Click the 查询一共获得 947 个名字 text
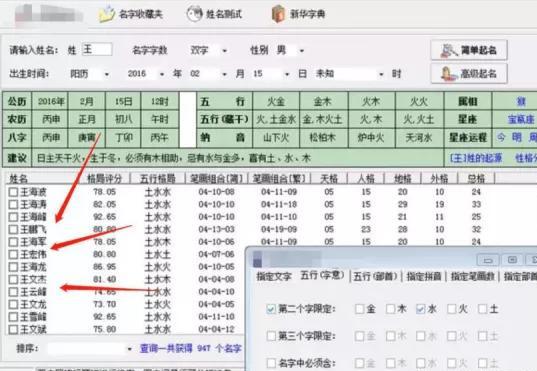This screenshot has height=371, width=537. pos(191,349)
